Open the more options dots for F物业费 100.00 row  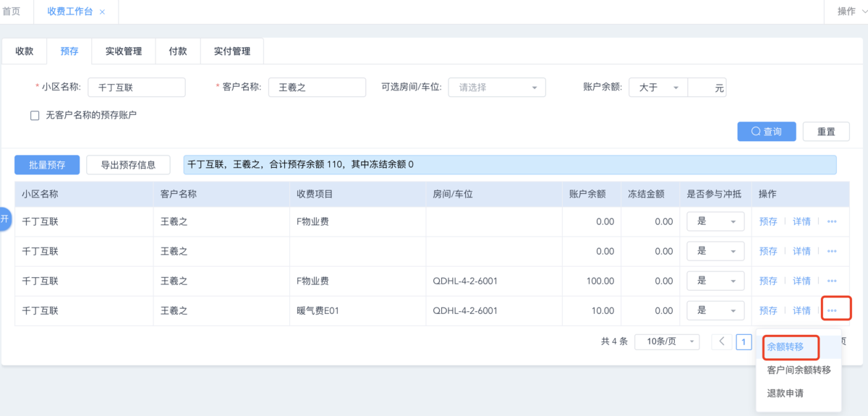coord(832,281)
